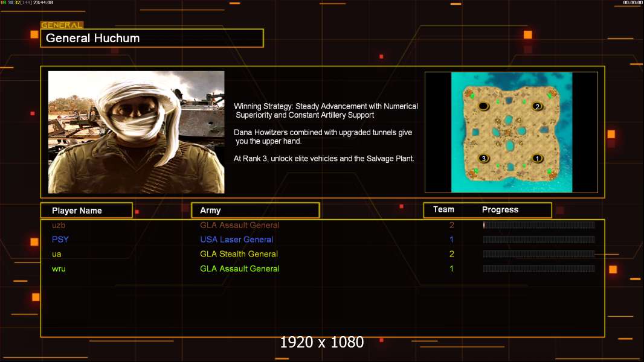
Task: Click uzb's loading progress bar
Action: [x=538, y=225]
